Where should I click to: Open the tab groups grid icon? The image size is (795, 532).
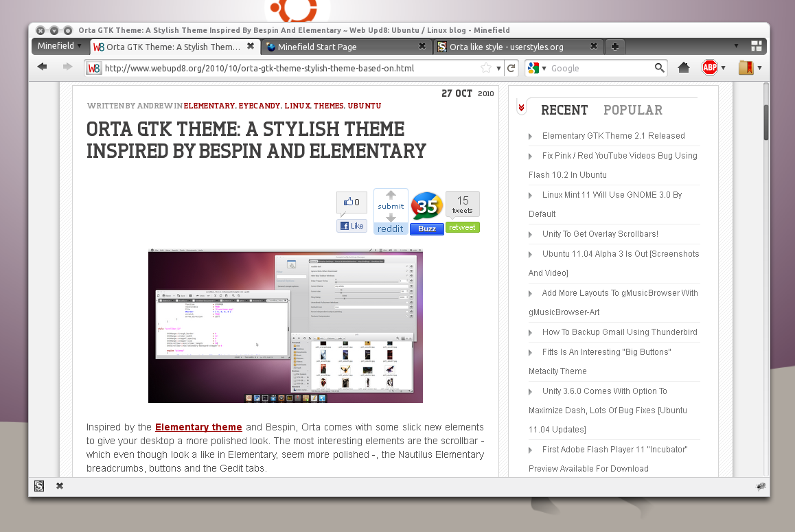tap(757, 46)
